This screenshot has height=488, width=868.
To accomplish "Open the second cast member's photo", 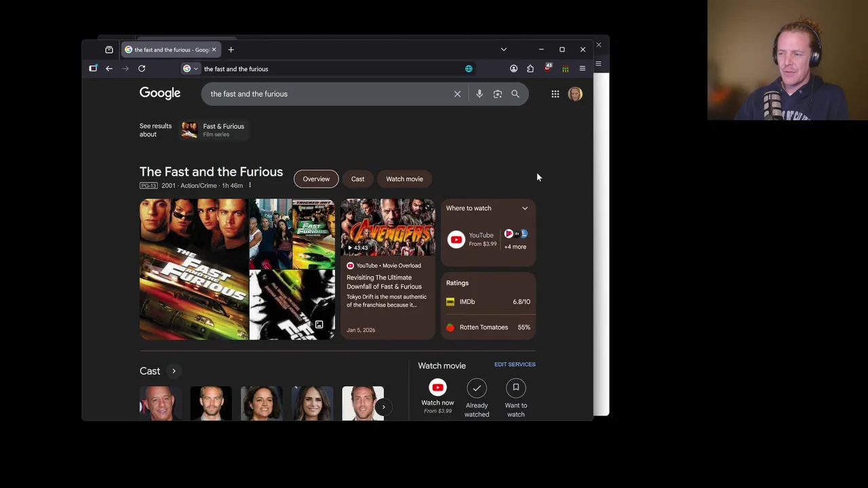I will [211, 403].
